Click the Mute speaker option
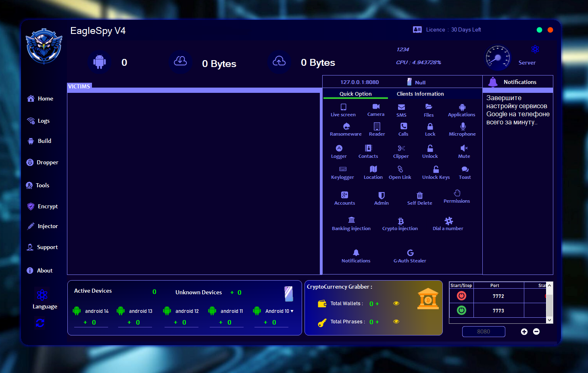Screen dimensions: 588x373 point(464,151)
